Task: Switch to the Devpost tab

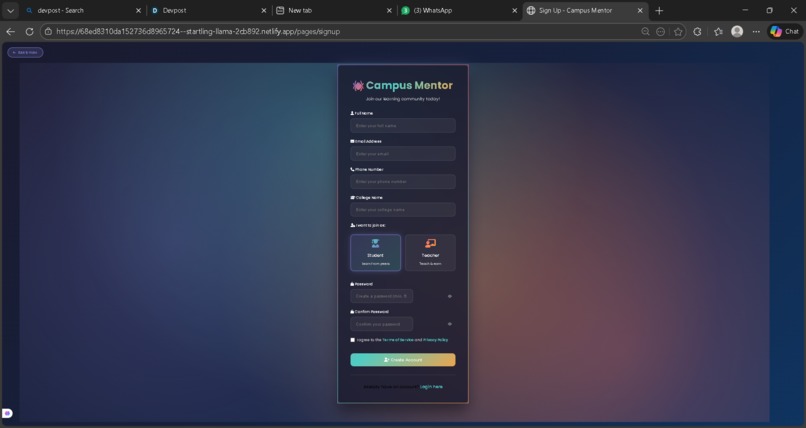Action: pyautogui.click(x=209, y=10)
